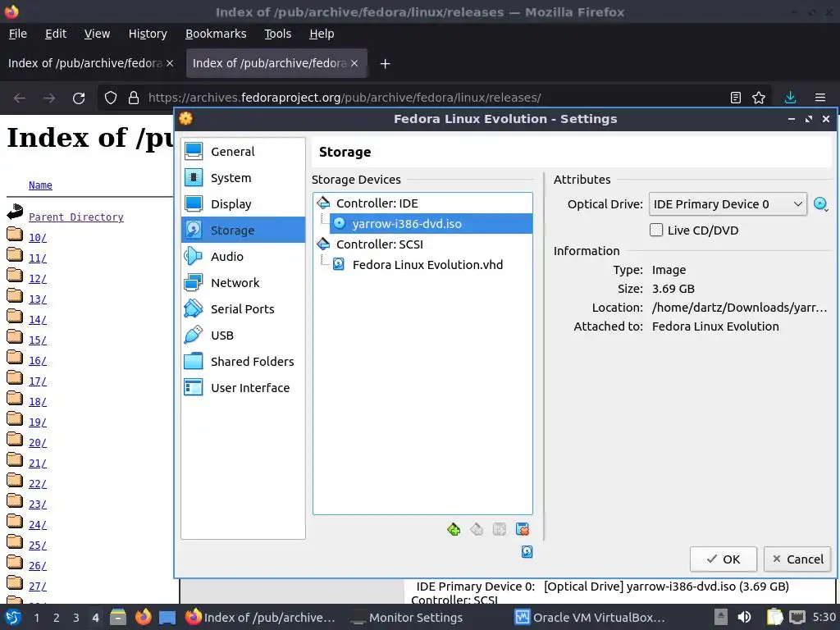840x630 pixels.
Task: Open the USB settings category
Action: (243, 336)
